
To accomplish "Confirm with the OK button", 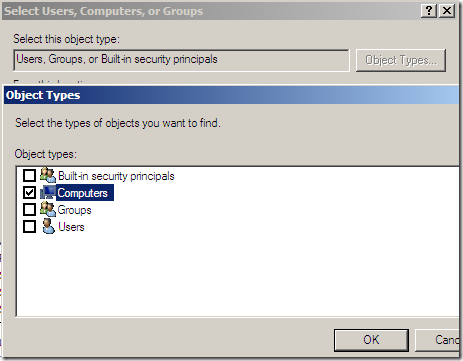I will pos(371,340).
